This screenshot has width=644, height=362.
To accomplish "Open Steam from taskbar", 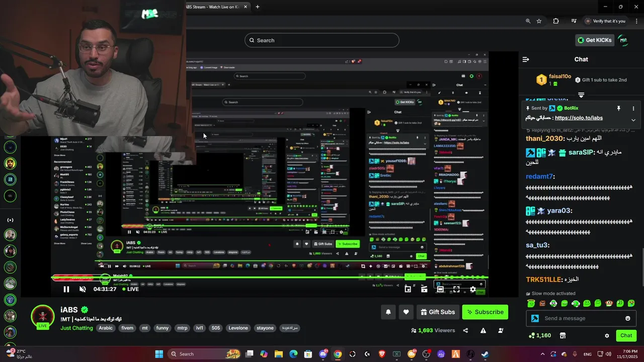I will (x=485, y=354).
